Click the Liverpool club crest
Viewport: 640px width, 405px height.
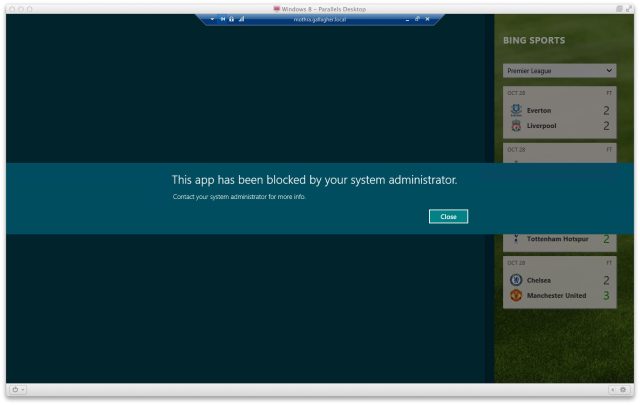click(x=516, y=126)
